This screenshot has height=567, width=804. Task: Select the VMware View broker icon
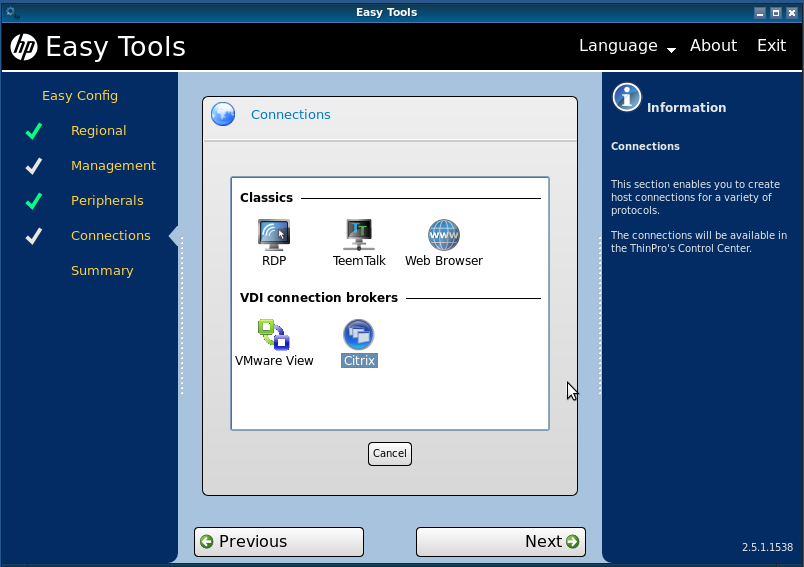point(274,334)
